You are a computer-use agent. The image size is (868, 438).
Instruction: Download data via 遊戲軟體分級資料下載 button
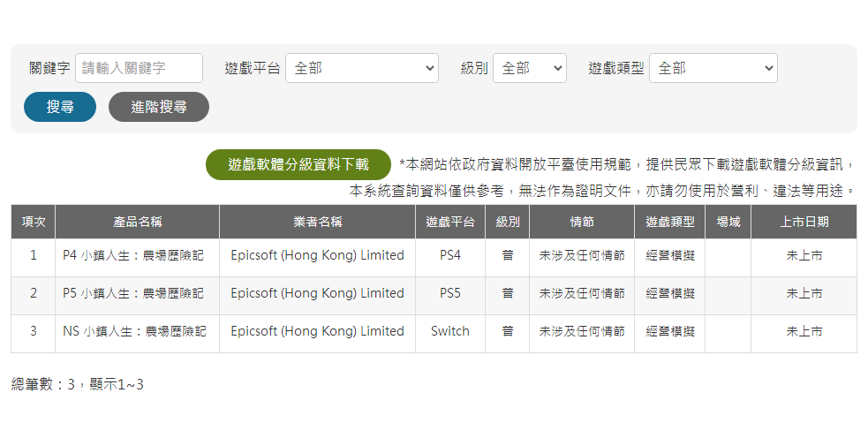point(298,164)
